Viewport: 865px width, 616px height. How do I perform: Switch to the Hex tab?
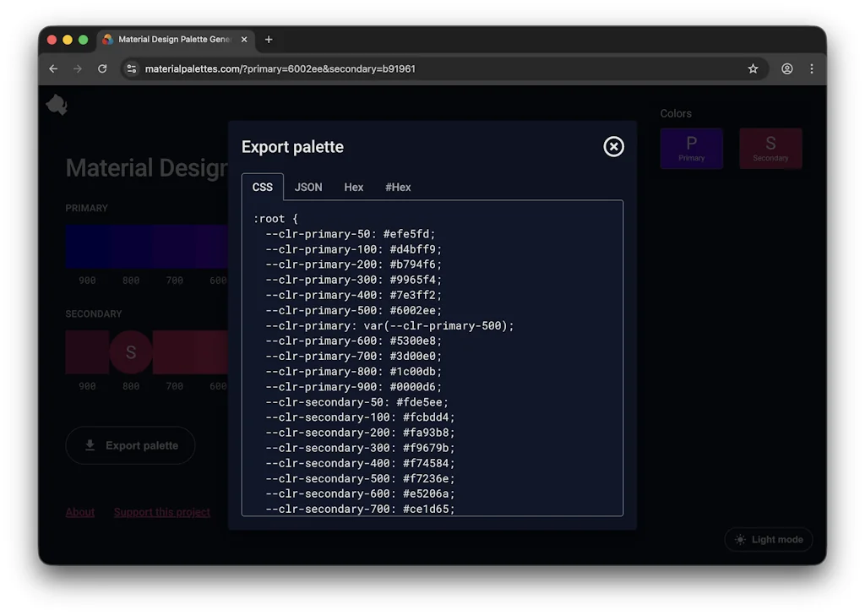(353, 187)
